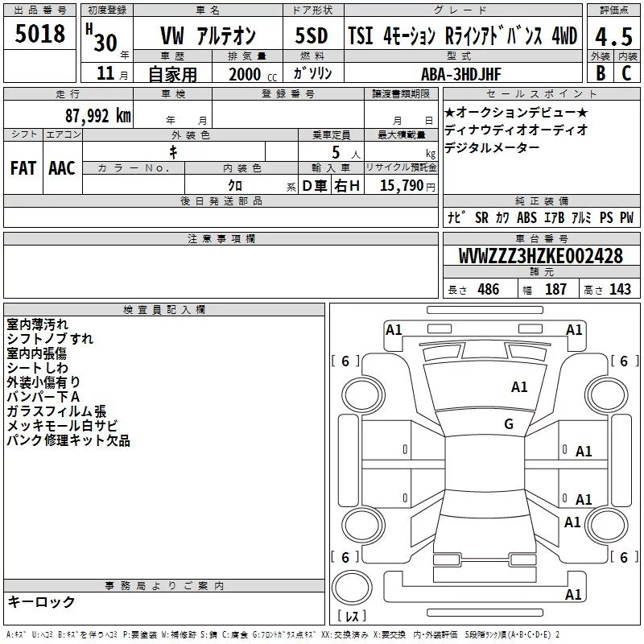
Task: Click the FAT shift type cell
Action: 23,168
